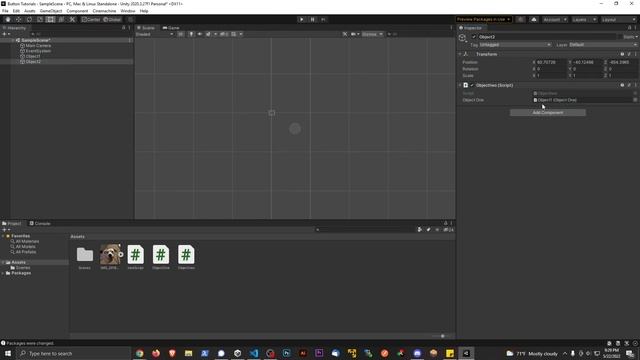Screen dimensions: 640x360
Task: Click the Step frame button
Action: (x=323, y=19)
